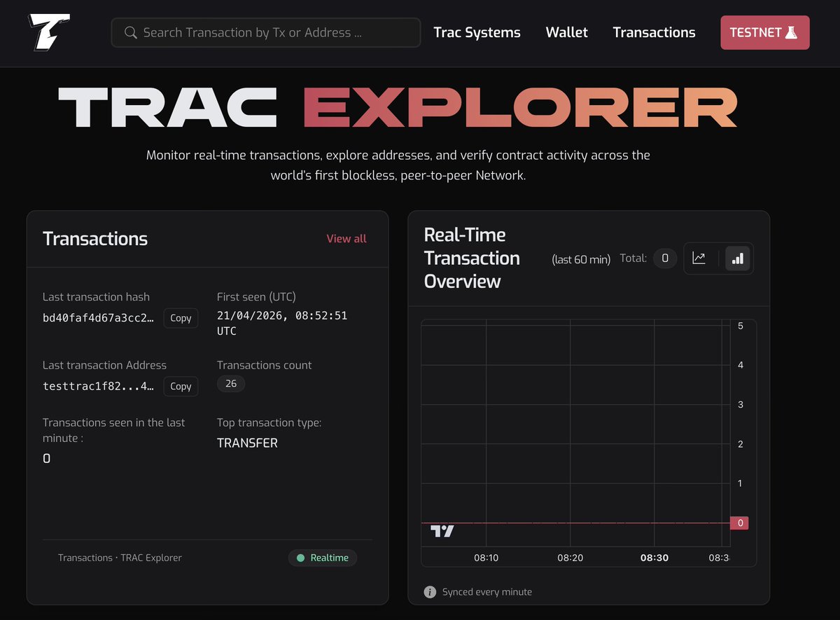This screenshot has width=840, height=620.
Task: Click address testtrac1f82...4…
Action: point(99,386)
